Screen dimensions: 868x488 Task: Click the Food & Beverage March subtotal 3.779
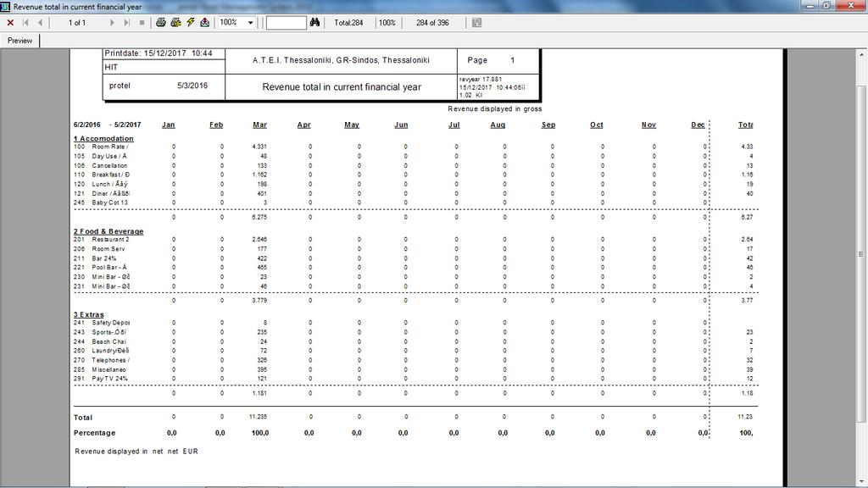click(x=259, y=301)
